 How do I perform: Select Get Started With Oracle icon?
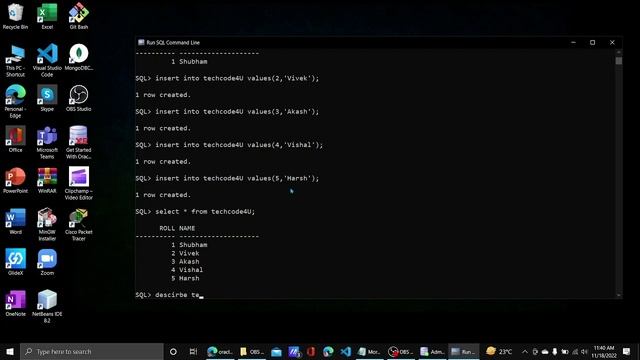click(79, 142)
